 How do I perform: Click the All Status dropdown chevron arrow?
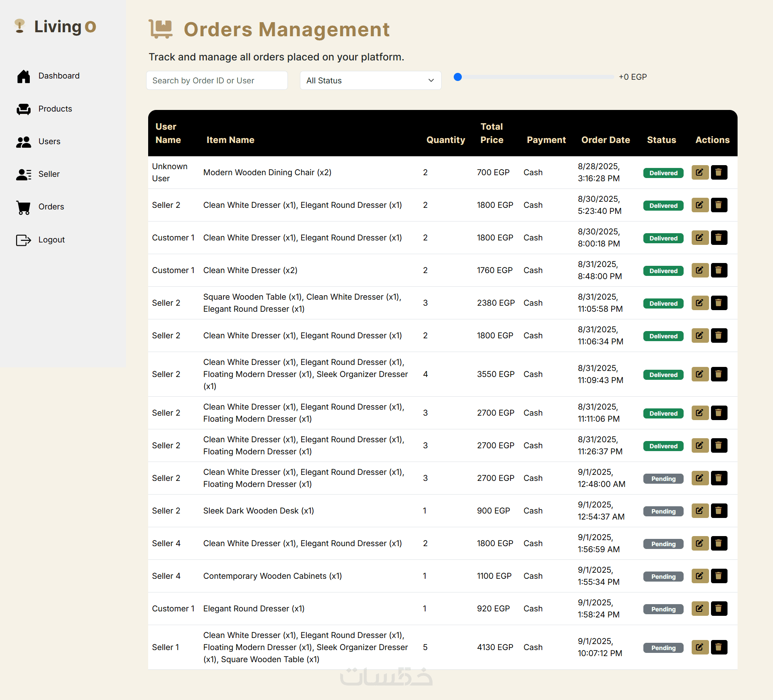[431, 81]
